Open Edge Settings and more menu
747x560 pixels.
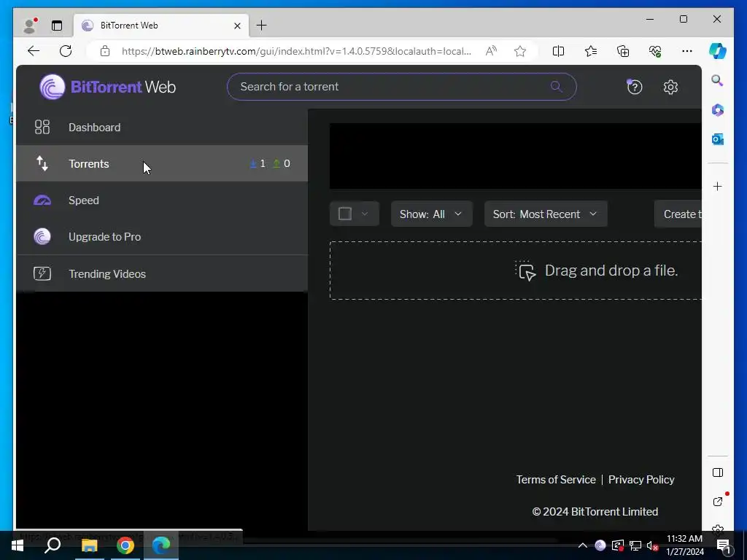pos(687,51)
